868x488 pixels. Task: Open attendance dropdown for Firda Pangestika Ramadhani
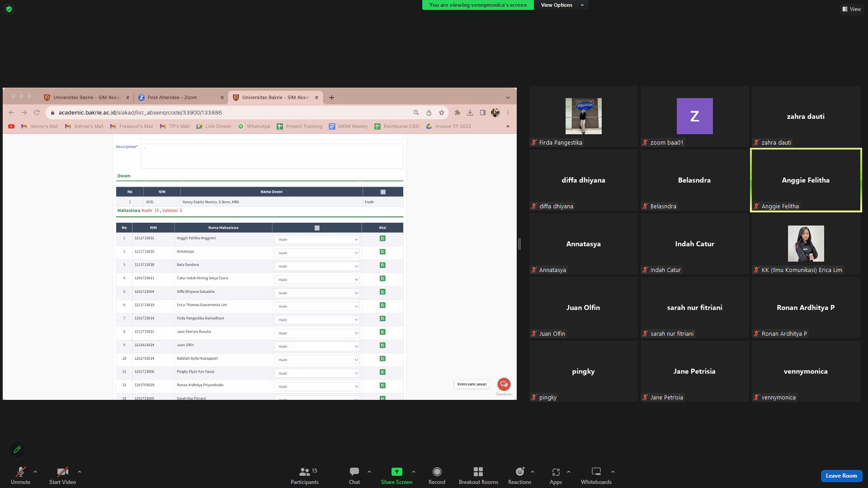tap(317, 319)
